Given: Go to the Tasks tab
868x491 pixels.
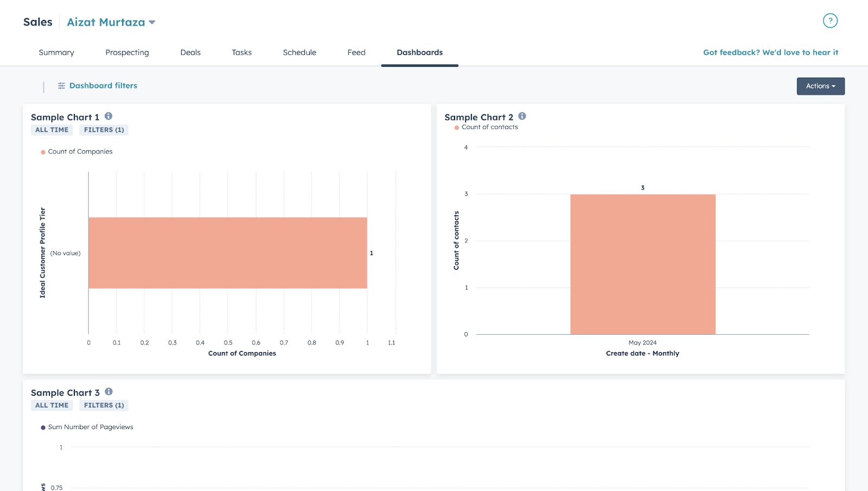Looking at the screenshot, I should coord(241,53).
